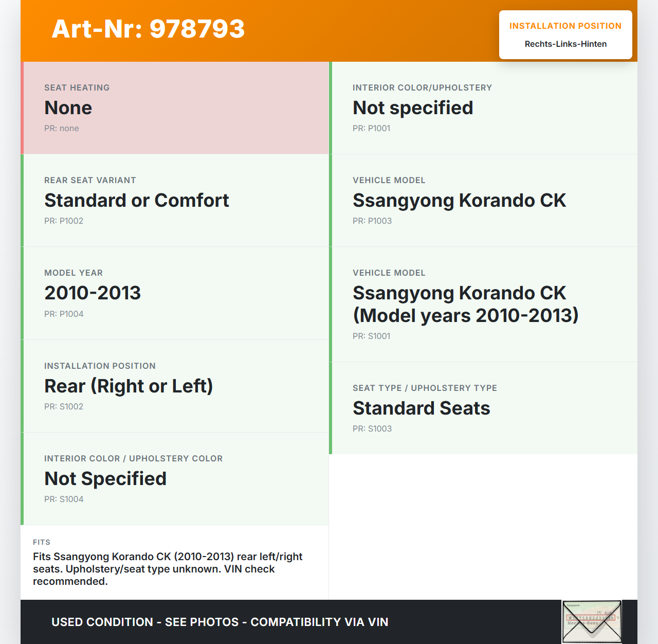
Task: Click the PR: P1004 code label
Action: click(64, 314)
